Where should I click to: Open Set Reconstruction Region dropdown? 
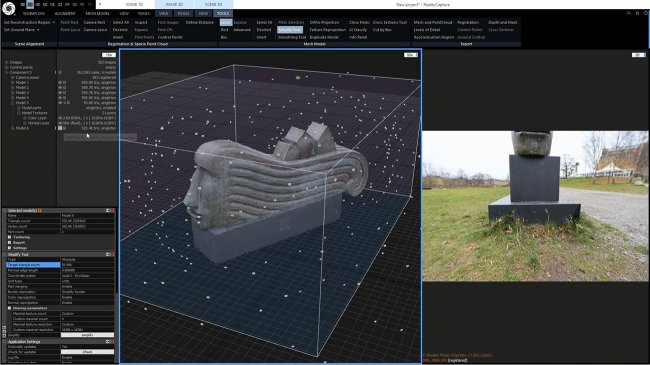tap(29, 22)
